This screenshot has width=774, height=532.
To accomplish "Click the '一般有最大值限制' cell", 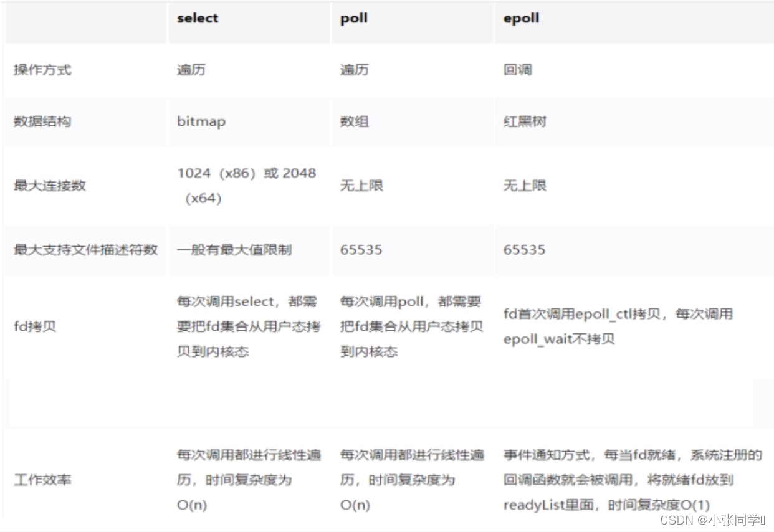I will coord(234,250).
